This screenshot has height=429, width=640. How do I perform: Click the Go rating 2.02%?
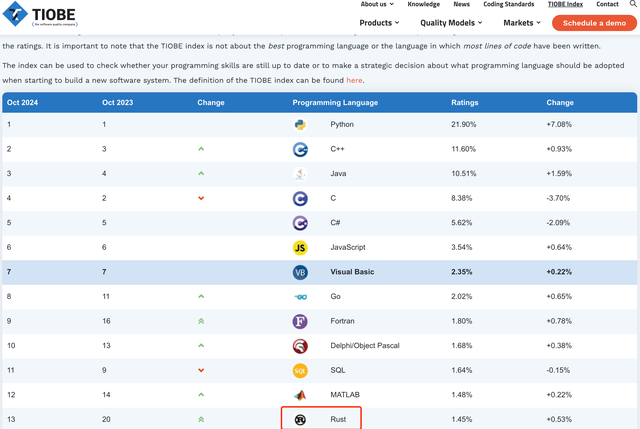click(x=462, y=296)
